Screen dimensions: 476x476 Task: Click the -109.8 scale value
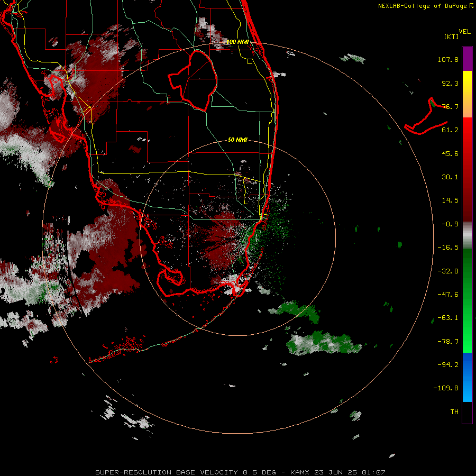[x=446, y=388]
